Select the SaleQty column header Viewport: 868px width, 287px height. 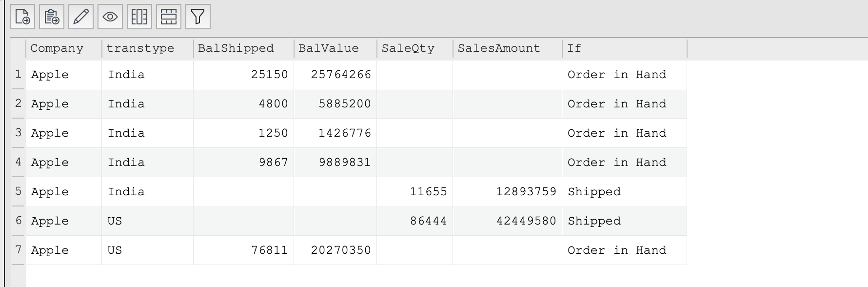pyautogui.click(x=415, y=48)
